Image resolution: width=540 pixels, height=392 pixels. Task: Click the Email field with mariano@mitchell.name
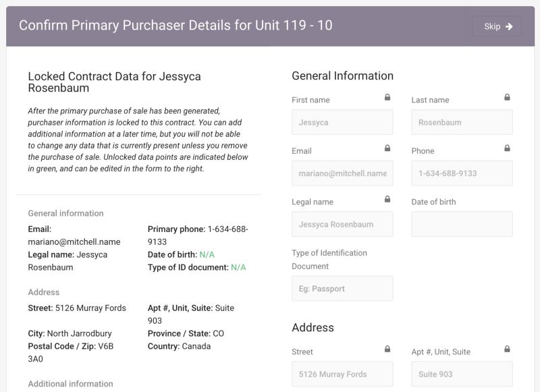tap(342, 173)
